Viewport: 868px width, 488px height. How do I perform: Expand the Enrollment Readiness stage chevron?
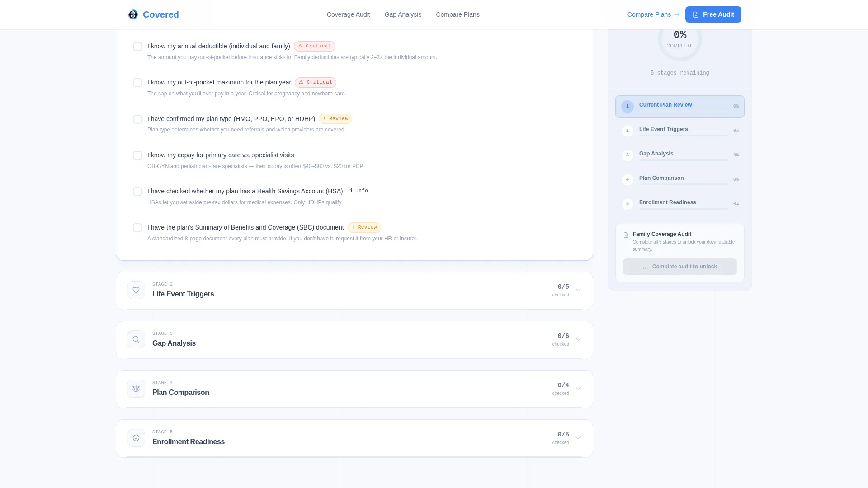point(578,438)
